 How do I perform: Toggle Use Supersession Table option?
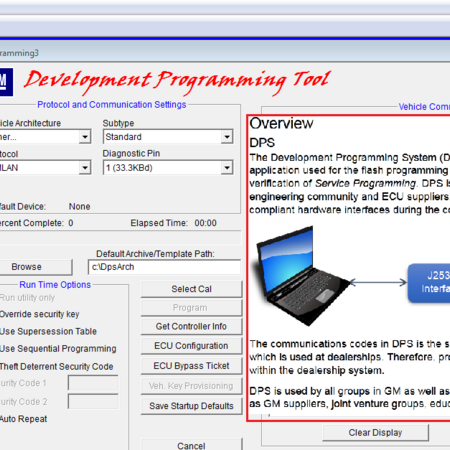coord(48,331)
